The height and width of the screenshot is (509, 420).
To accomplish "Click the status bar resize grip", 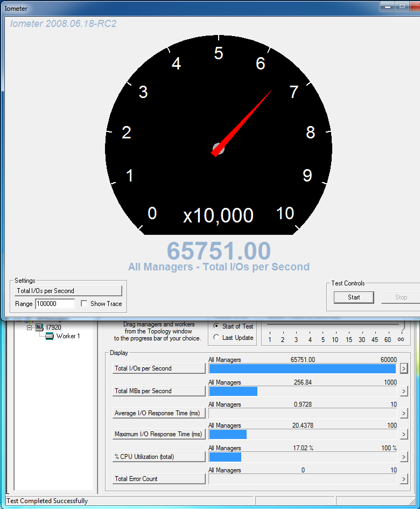I will (412, 501).
